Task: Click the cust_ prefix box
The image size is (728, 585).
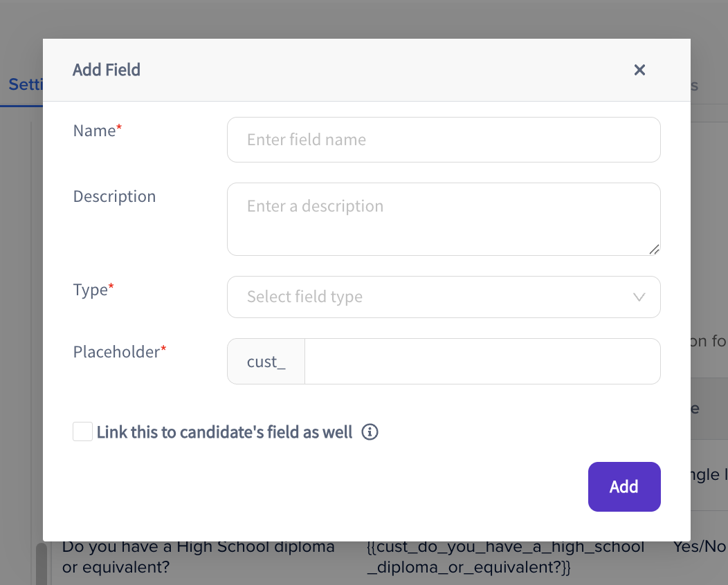Action: tap(266, 362)
